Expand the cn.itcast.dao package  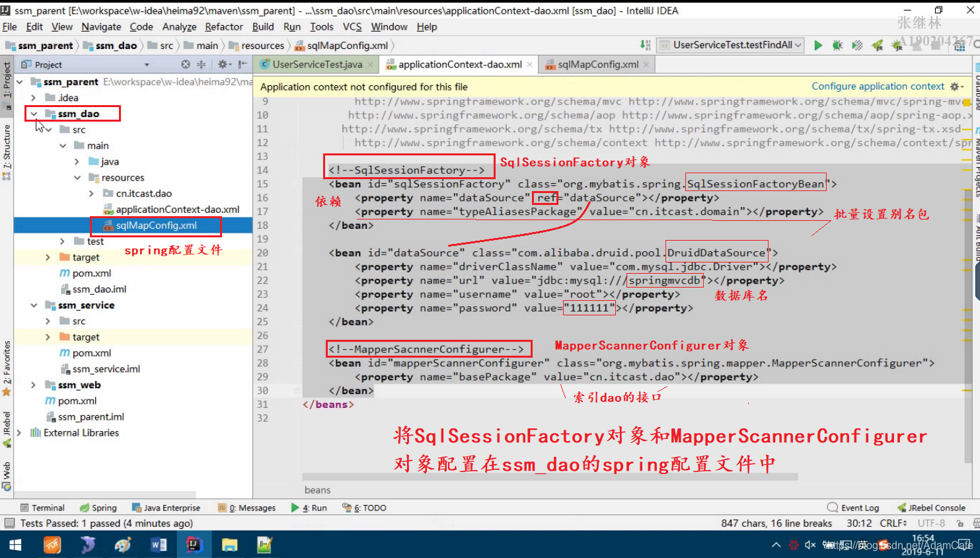(91, 194)
